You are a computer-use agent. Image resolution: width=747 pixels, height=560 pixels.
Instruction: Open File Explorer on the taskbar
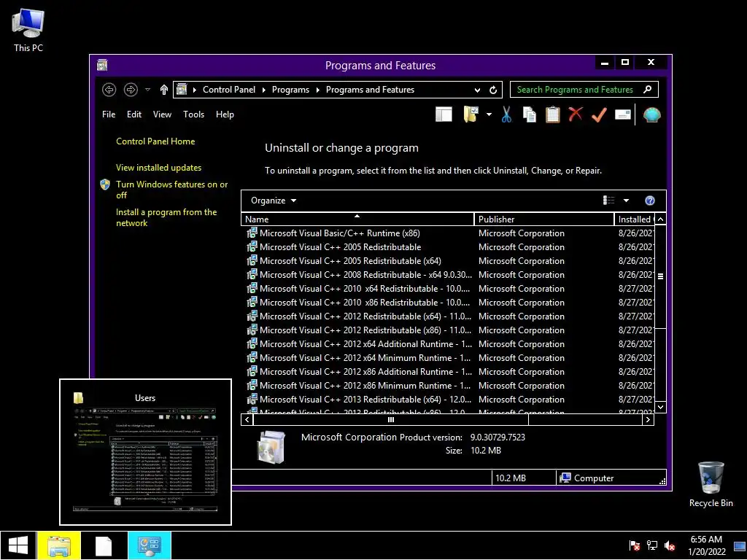click(x=58, y=545)
